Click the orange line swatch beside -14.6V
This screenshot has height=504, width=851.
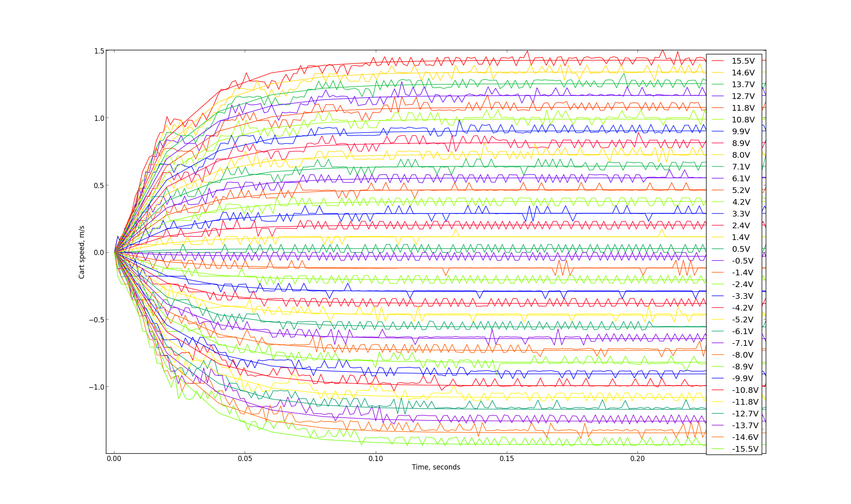click(717, 437)
